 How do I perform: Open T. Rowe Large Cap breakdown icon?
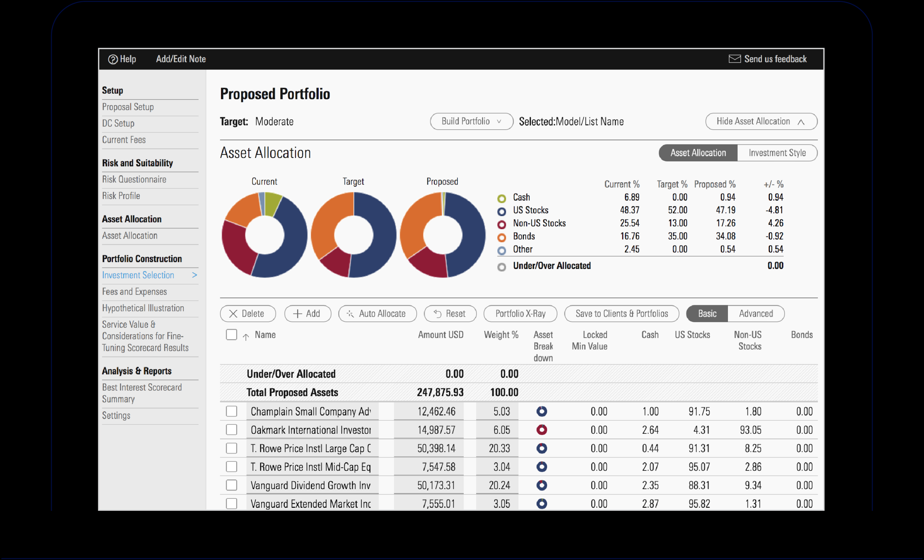tap(542, 448)
